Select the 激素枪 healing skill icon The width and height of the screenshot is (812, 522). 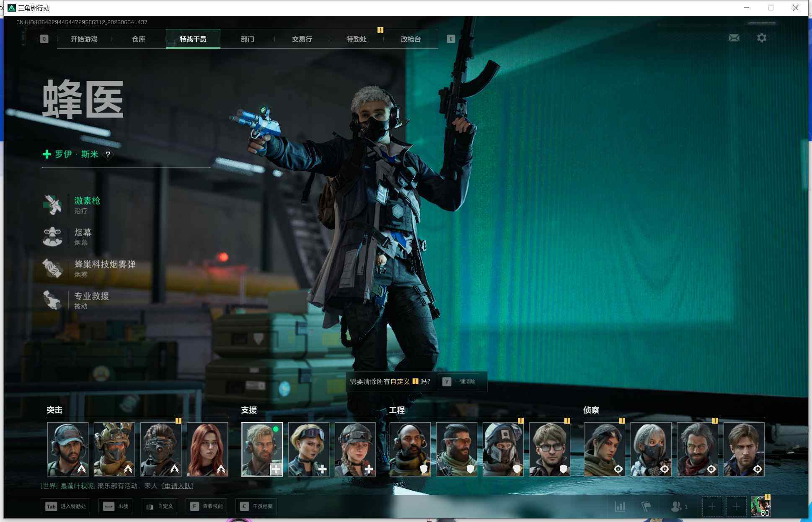(53, 205)
